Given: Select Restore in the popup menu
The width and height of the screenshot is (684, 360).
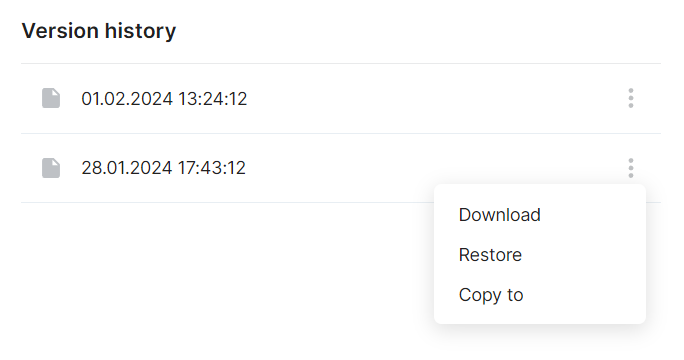Looking at the screenshot, I should 490,255.
